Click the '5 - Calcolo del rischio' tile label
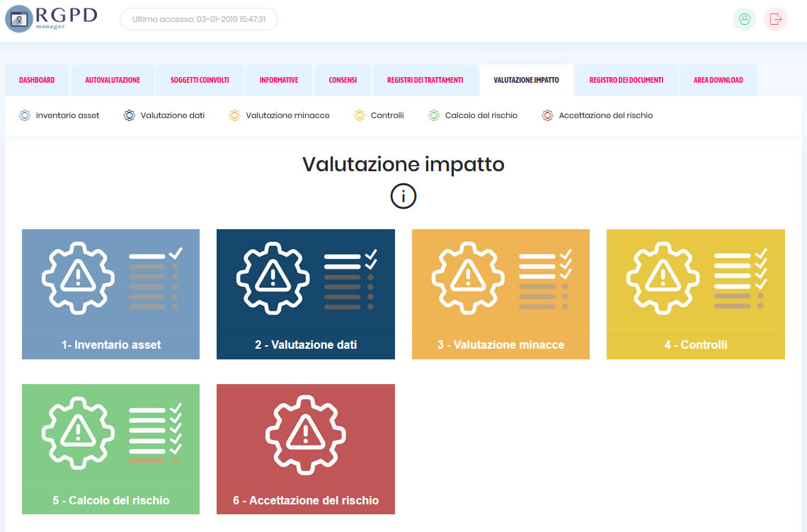The width and height of the screenshot is (807, 532). (111, 500)
